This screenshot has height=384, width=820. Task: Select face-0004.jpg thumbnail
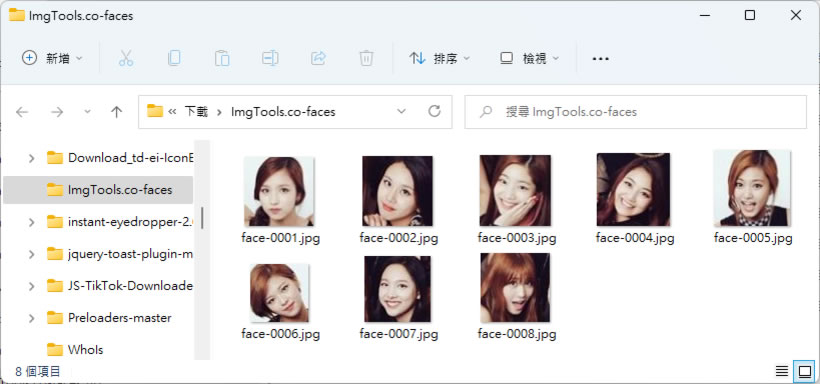tap(633, 189)
